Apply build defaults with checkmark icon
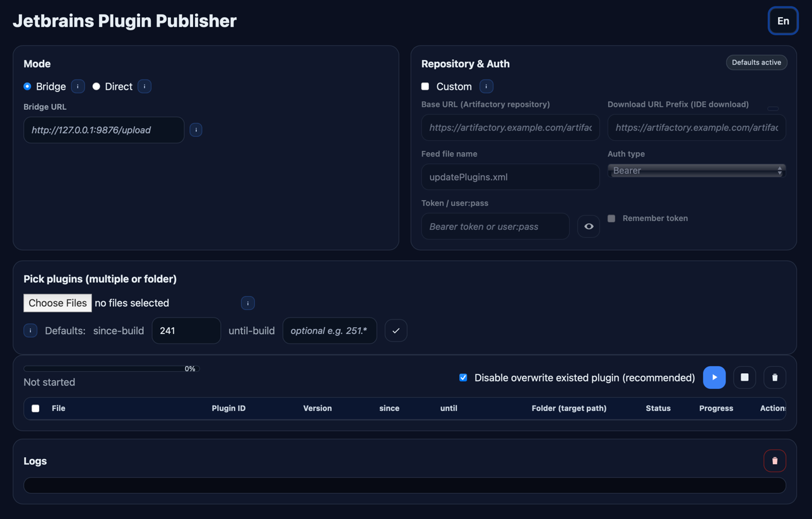The width and height of the screenshot is (812, 519). coord(396,331)
